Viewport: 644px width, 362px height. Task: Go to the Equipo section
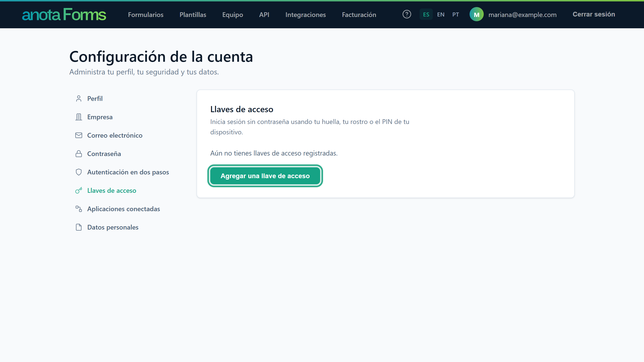232,15
